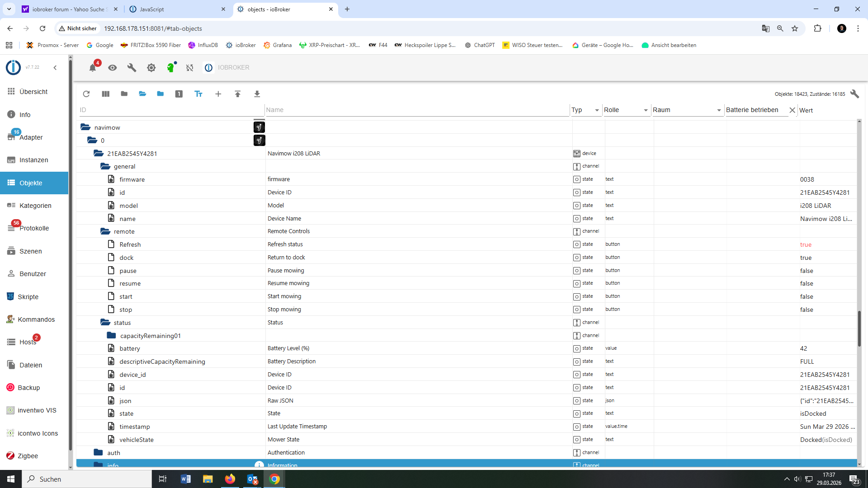
Task: Open the Objekte sidebar section
Action: tap(31, 183)
